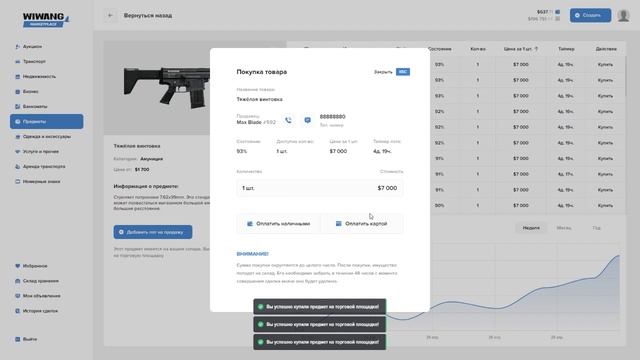640x360 pixels.
Task: Switch chart to Месяц tab
Action: coord(564,228)
